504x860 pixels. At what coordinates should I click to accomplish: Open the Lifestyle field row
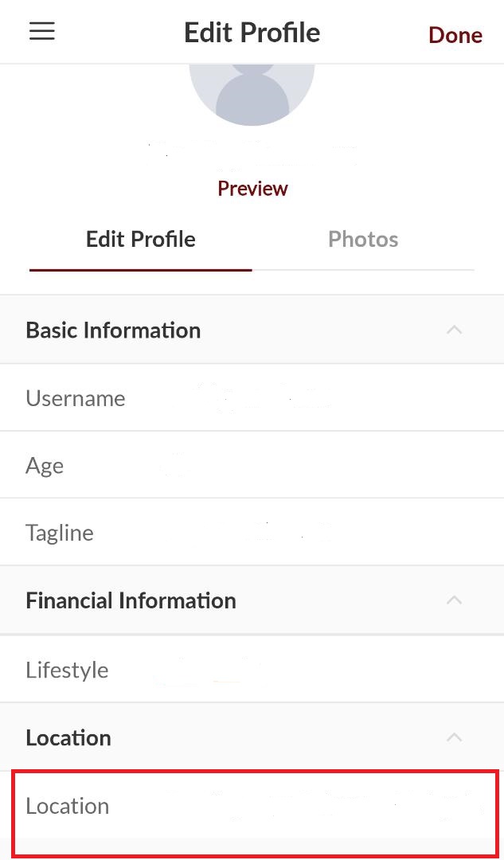pos(252,670)
